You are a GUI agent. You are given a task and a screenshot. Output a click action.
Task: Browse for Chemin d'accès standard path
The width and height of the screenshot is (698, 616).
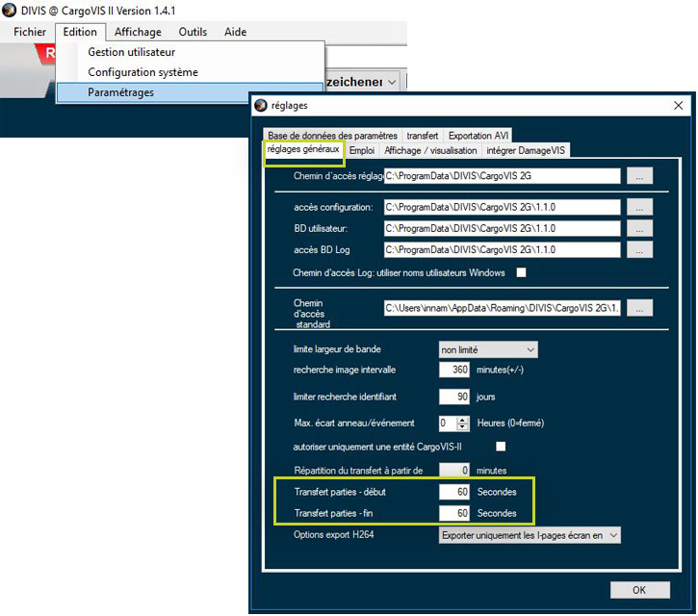[639, 308]
